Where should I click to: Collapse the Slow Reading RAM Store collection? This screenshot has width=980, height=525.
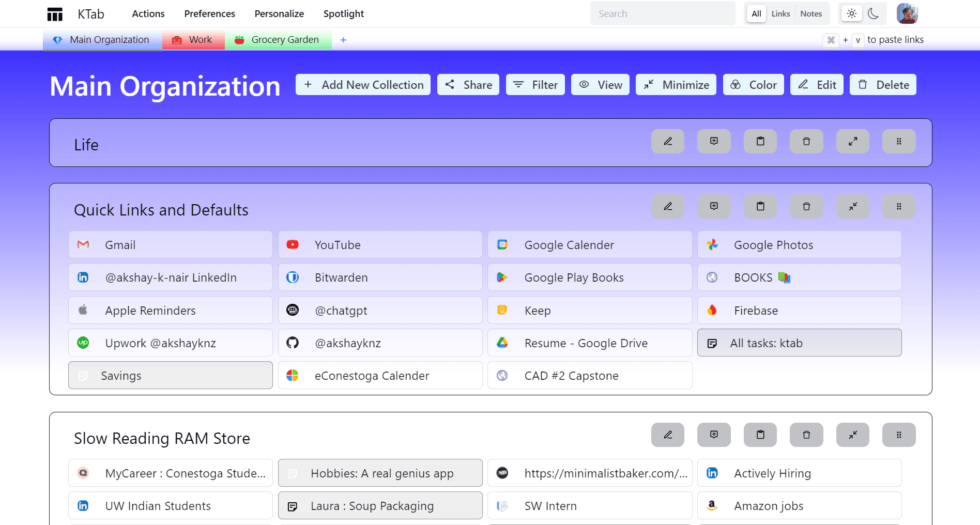[852, 435]
